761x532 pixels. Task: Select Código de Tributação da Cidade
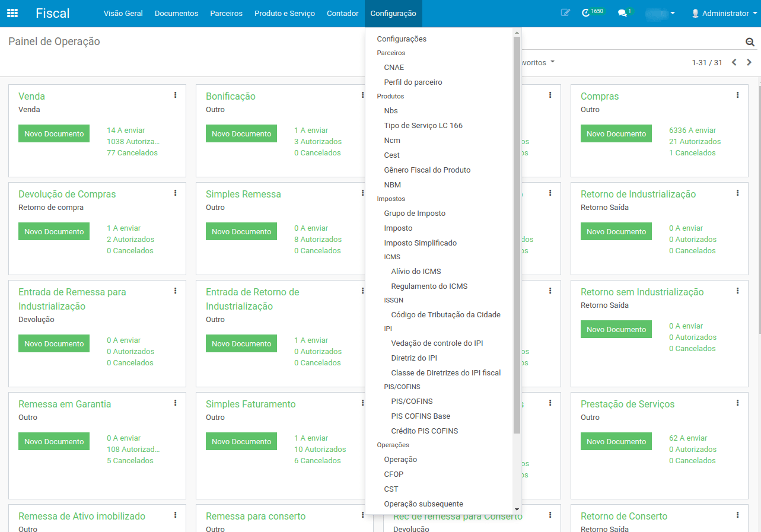pos(446,315)
